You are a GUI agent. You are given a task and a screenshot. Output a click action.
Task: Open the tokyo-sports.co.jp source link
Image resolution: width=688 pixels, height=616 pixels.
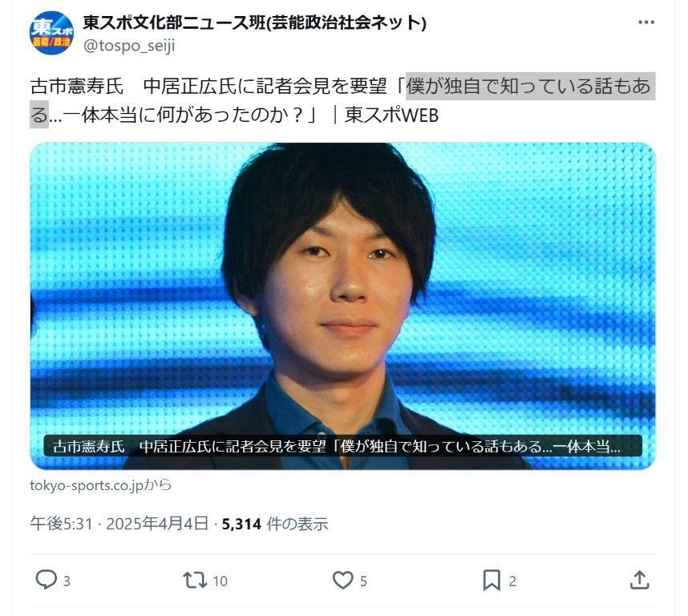point(101,485)
